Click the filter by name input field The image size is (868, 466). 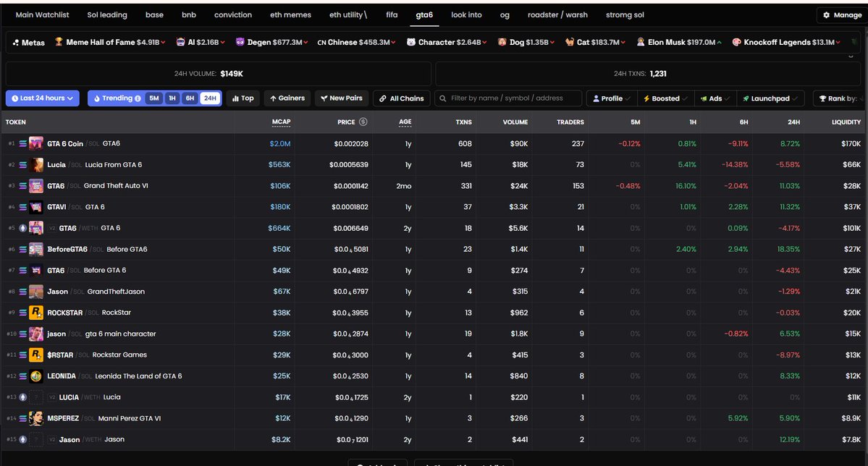pyautogui.click(x=508, y=98)
